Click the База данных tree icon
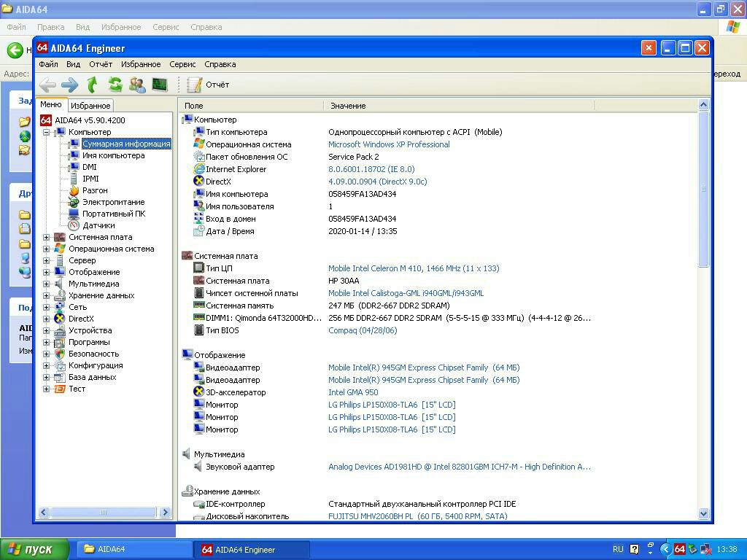 (x=60, y=377)
